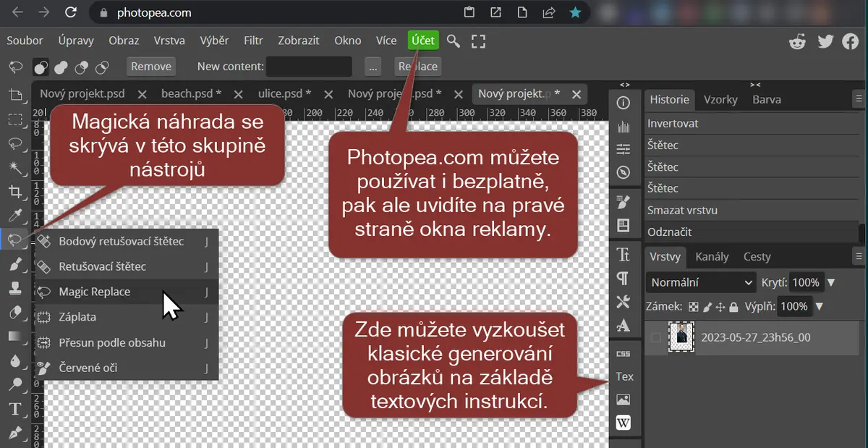Enable the second selection combine mode

click(x=61, y=67)
